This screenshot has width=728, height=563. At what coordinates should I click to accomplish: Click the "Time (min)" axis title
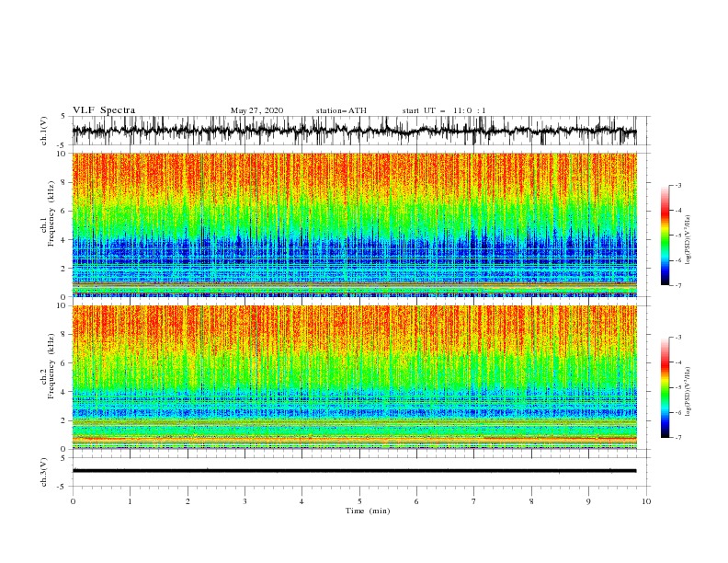point(368,511)
